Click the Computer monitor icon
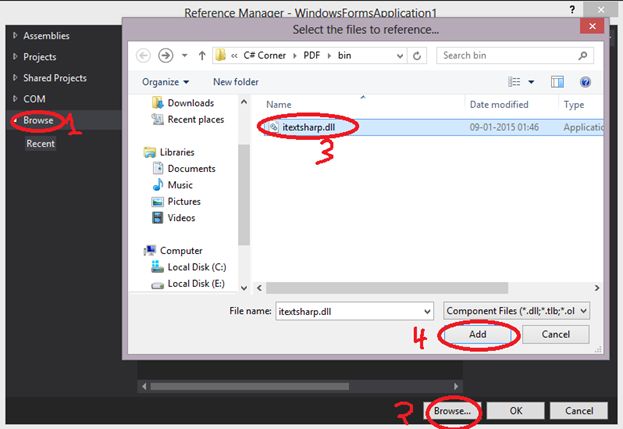 coord(150,251)
